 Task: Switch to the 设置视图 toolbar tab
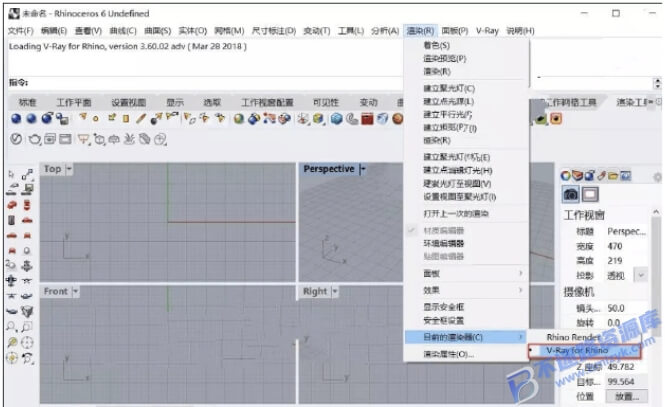(x=129, y=102)
